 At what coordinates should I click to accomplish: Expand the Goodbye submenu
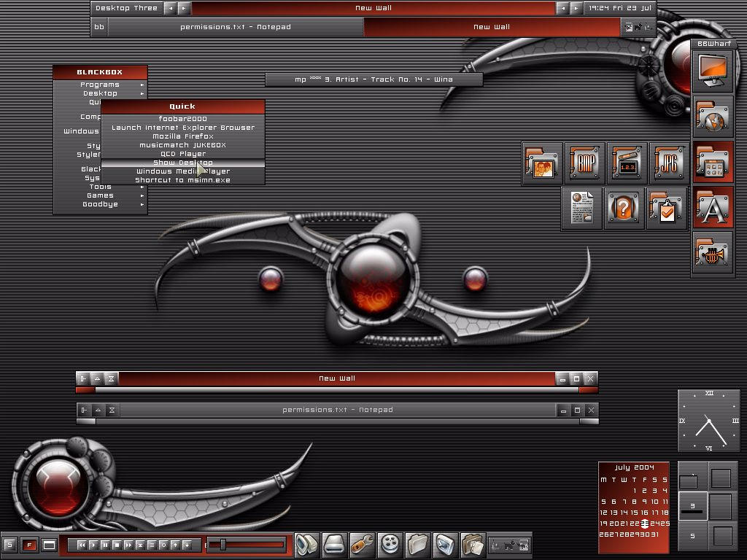[x=100, y=204]
